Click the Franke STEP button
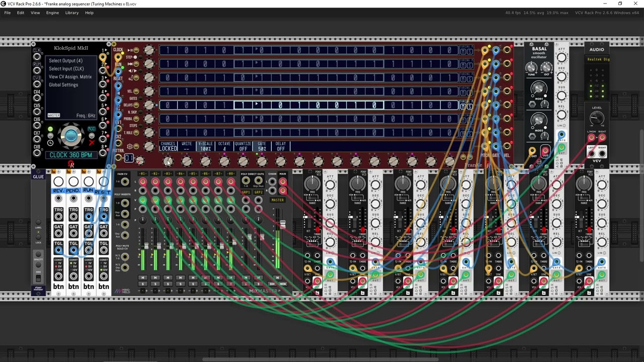The image size is (644, 362). point(141,57)
